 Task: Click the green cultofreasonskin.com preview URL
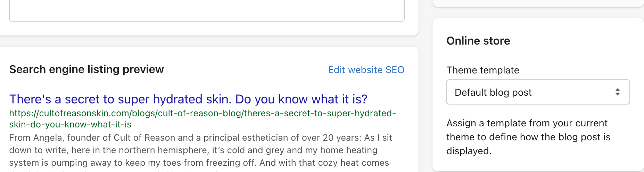click(202, 114)
